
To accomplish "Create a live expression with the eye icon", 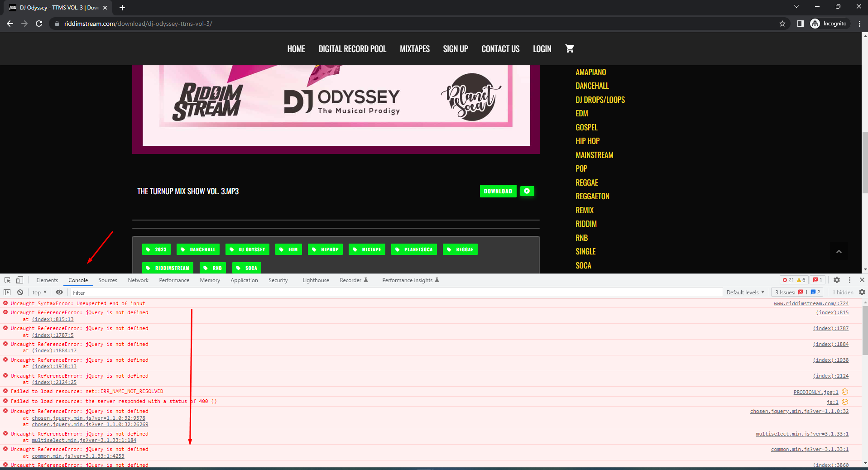I will (x=59, y=293).
